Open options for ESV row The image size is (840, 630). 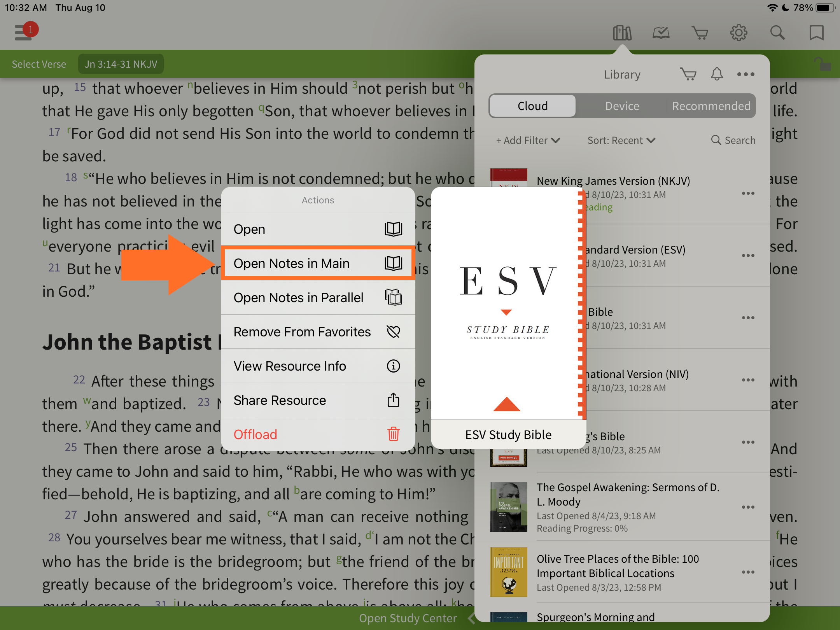point(748,255)
